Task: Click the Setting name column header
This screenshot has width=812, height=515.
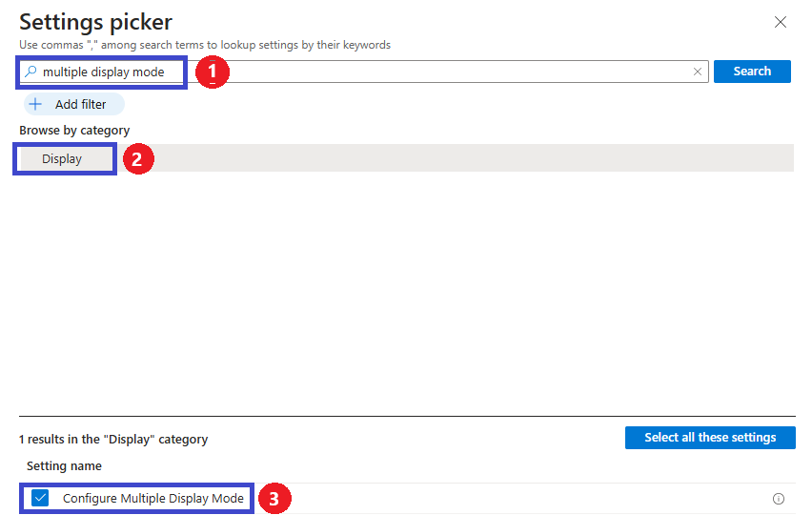Action: (64, 465)
